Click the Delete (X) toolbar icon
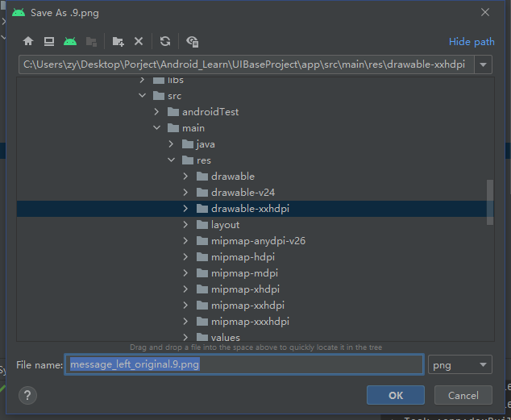The height and width of the screenshot is (420, 511). [139, 41]
